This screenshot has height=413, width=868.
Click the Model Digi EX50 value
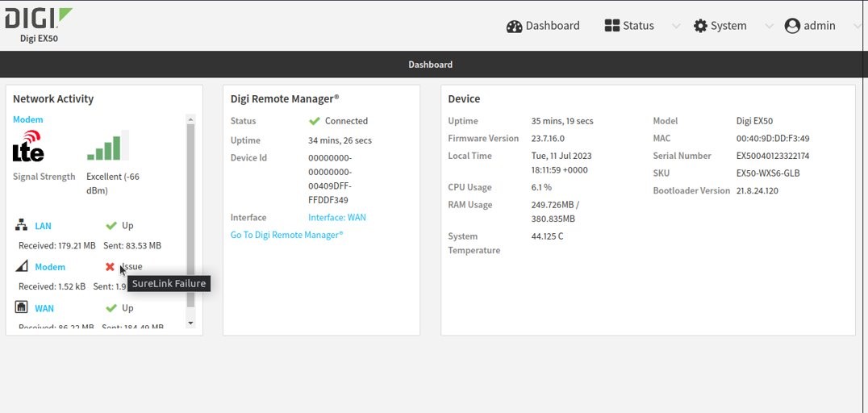pos(754,121)
